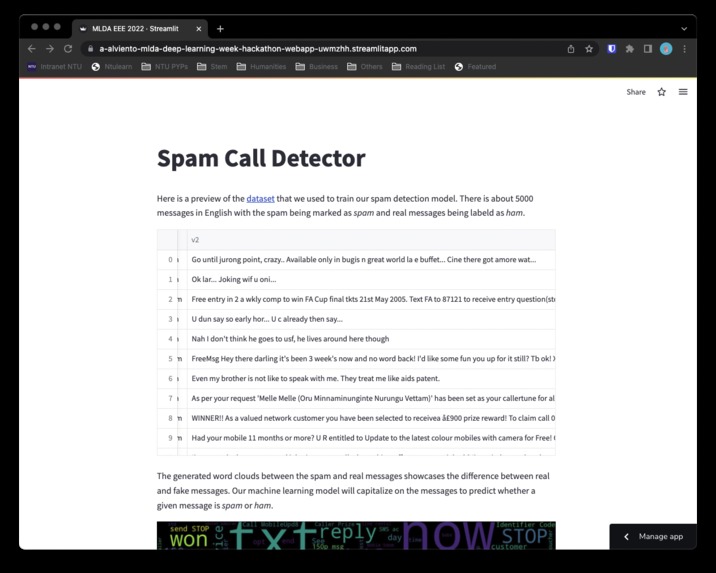716x573 pixels.
Task: Reload the Streamlit page
Action: (x=68, y=49)
